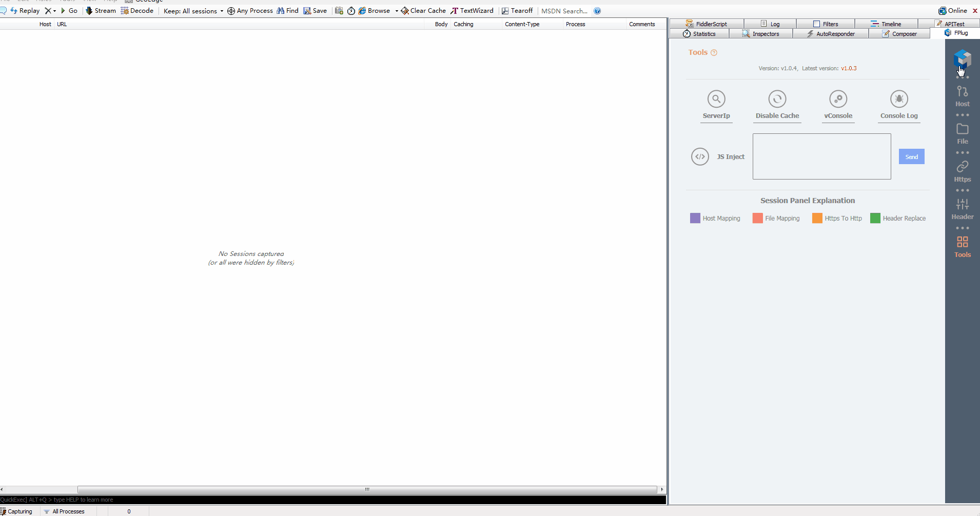The width and height of the screenshot is (980, 516).
Task: Click Any Process target picker
Action: (250, 11)
